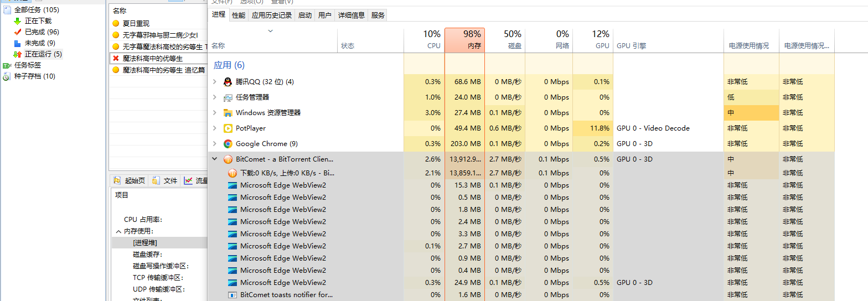This screenshot has width=868, height=301.
Task: Click the 应用 (6) group heading
Action: click(229, 65)
